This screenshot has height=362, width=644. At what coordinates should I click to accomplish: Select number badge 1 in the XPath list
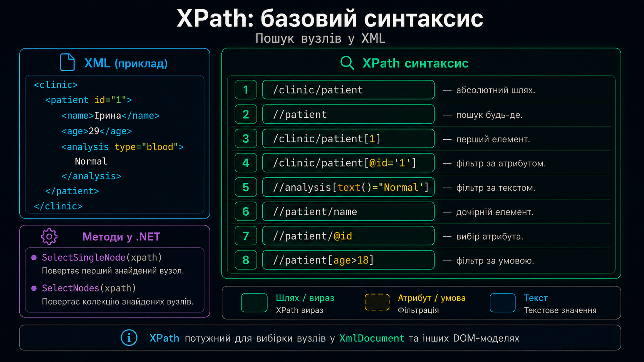(x=246, y=90)
